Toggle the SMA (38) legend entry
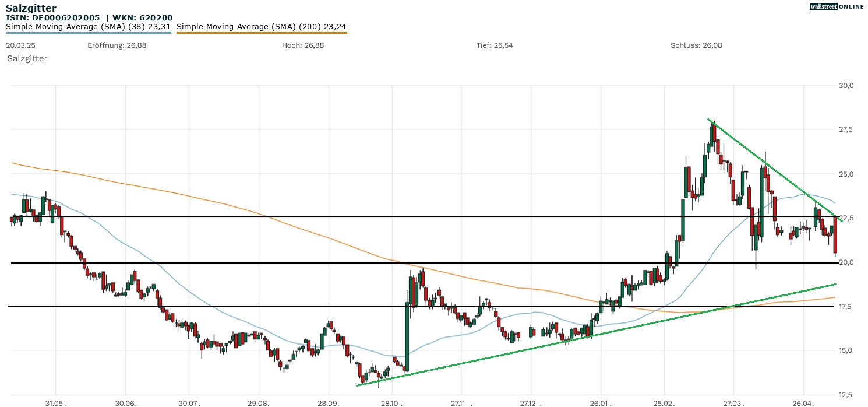The height and width of the screenshot is (407, 868). 88,26
